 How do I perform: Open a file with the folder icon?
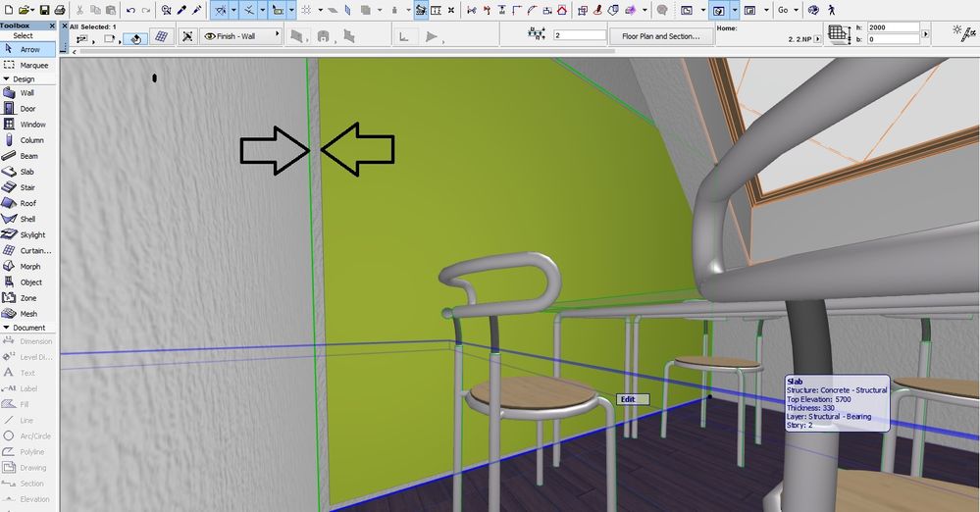24,10
